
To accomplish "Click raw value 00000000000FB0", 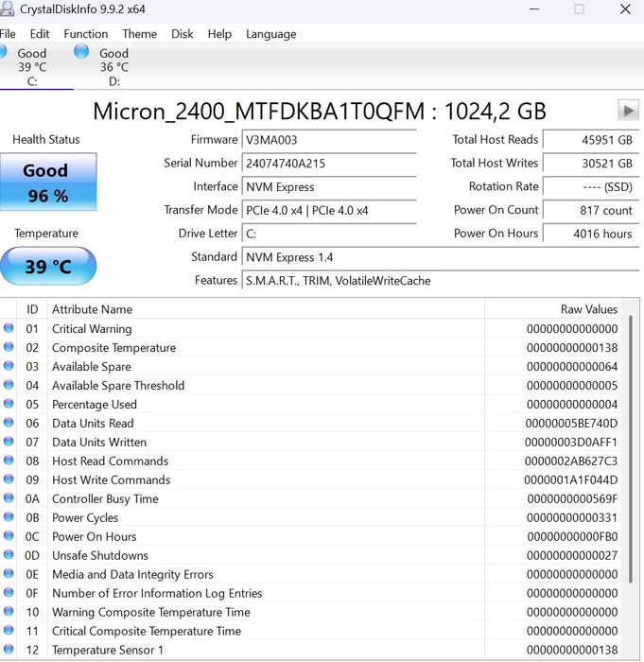I will click(572, 536).
